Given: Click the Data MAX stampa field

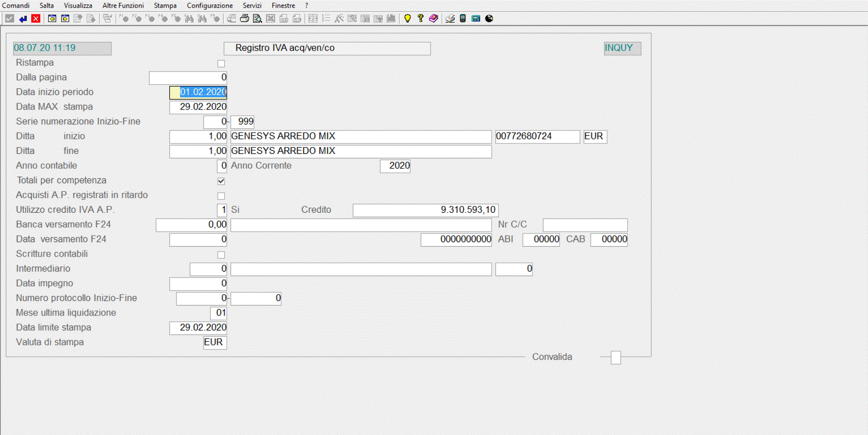Looking at the screenshot, I should (x=198, y=107).
